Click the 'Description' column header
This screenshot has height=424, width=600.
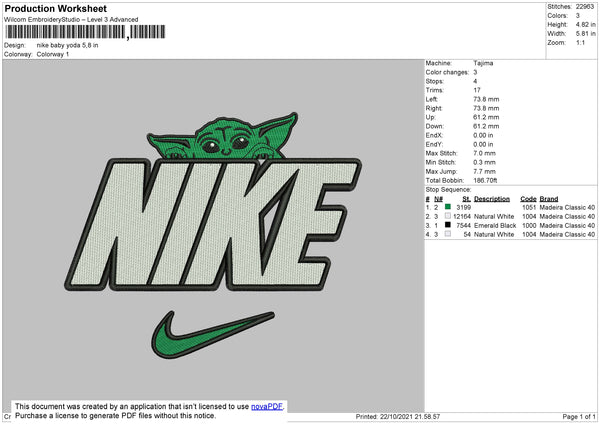coord(492,199)
